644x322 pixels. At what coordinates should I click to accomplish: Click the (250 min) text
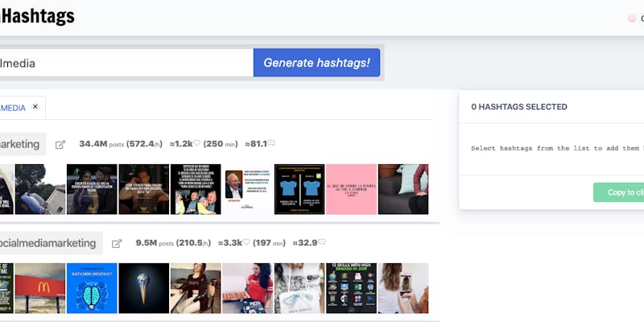[221, 144]
